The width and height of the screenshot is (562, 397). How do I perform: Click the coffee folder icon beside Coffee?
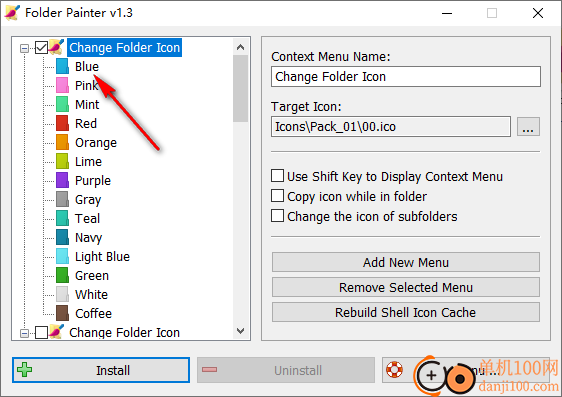(62, 313)
